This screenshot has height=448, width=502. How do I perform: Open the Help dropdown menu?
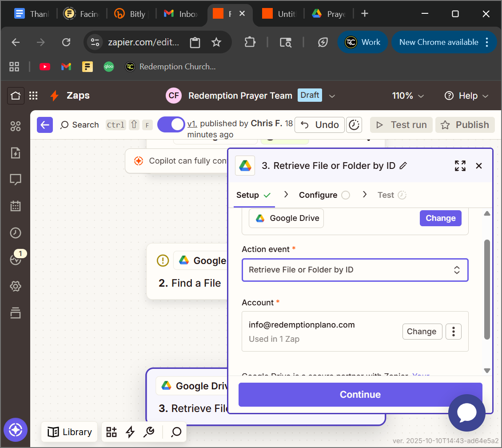[466, 96]
